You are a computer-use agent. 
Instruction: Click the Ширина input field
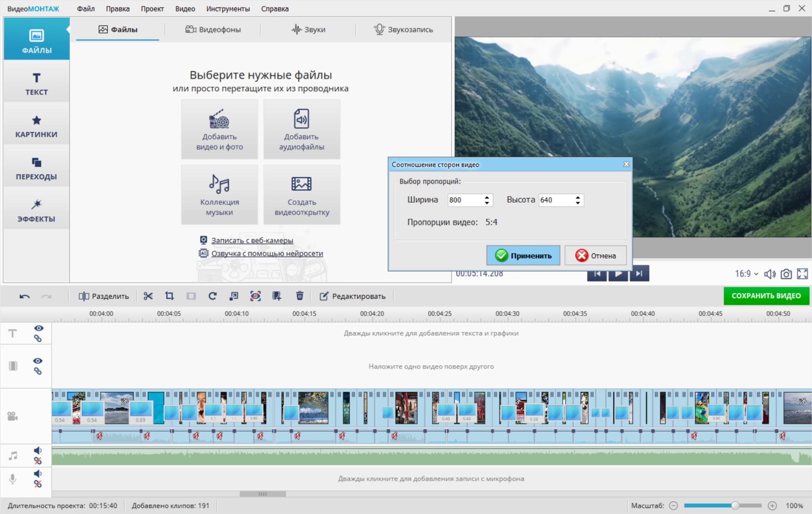tap(465, 200)
